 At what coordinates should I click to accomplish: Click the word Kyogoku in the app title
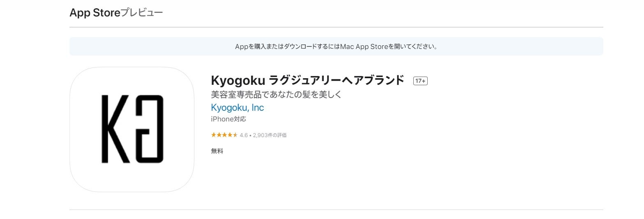[x=237, y=80]
